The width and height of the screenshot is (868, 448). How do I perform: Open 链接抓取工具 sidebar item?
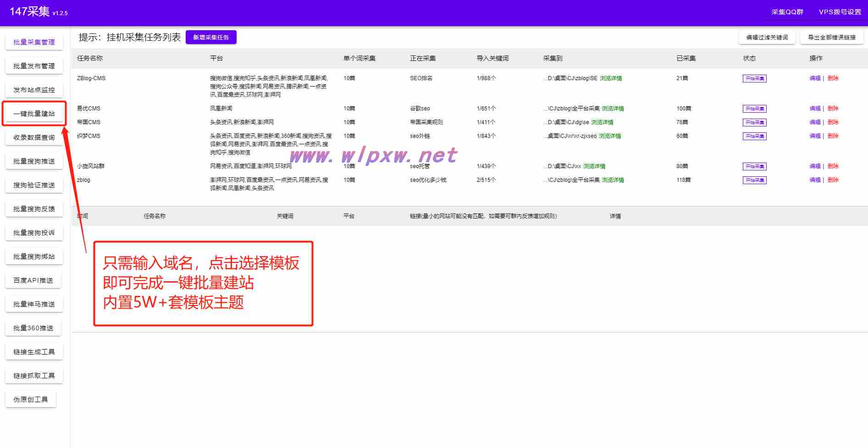(x=34, y=376)
